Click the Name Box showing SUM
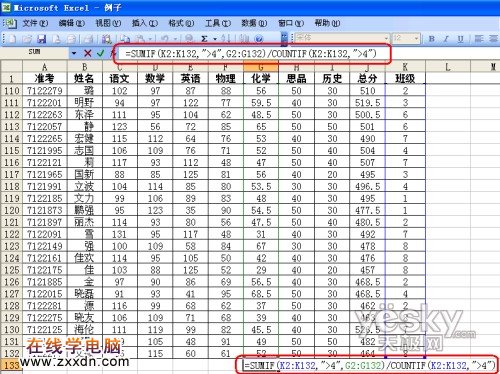This screenshot has height=374, width=500. 35,53
